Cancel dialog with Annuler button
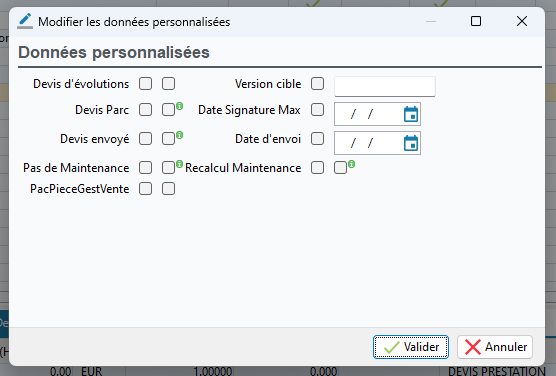This screenshot has height=376, width=556. (495, 347)
